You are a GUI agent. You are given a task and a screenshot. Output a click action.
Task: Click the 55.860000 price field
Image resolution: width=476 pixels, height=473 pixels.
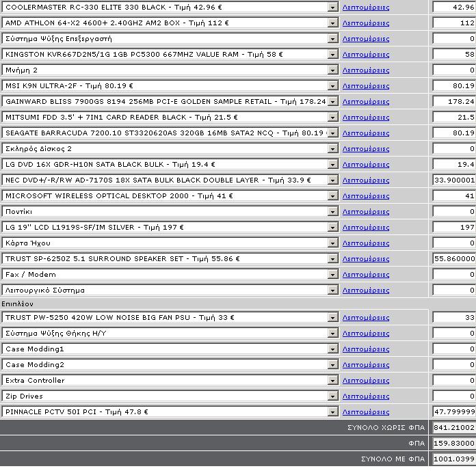[454, 259]
